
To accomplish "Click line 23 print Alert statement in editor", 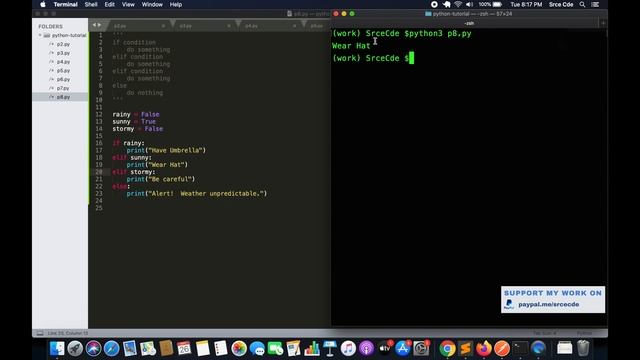I will (x=196, y=193).
